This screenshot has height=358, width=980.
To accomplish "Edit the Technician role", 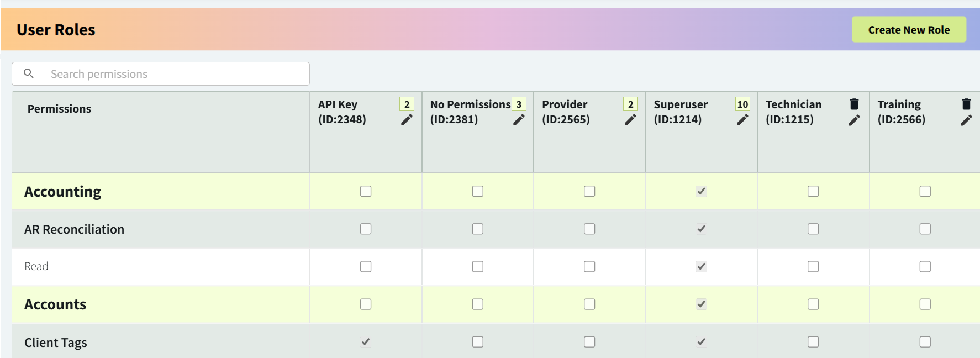I will [854, 119].
